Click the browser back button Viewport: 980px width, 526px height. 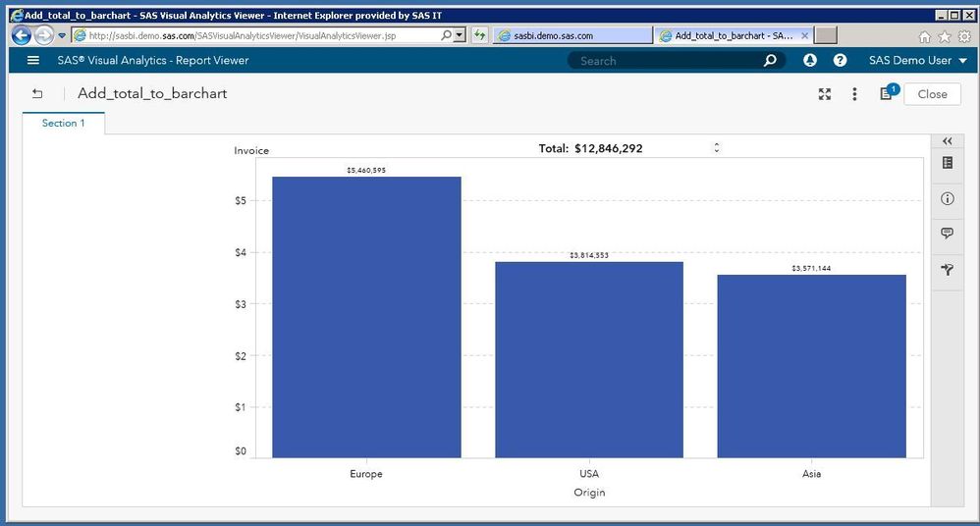click(x=22, y=35)
